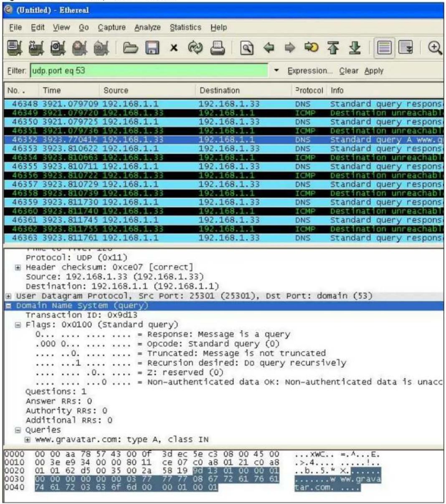Select ICMP packet 46356

click(223, 175)
